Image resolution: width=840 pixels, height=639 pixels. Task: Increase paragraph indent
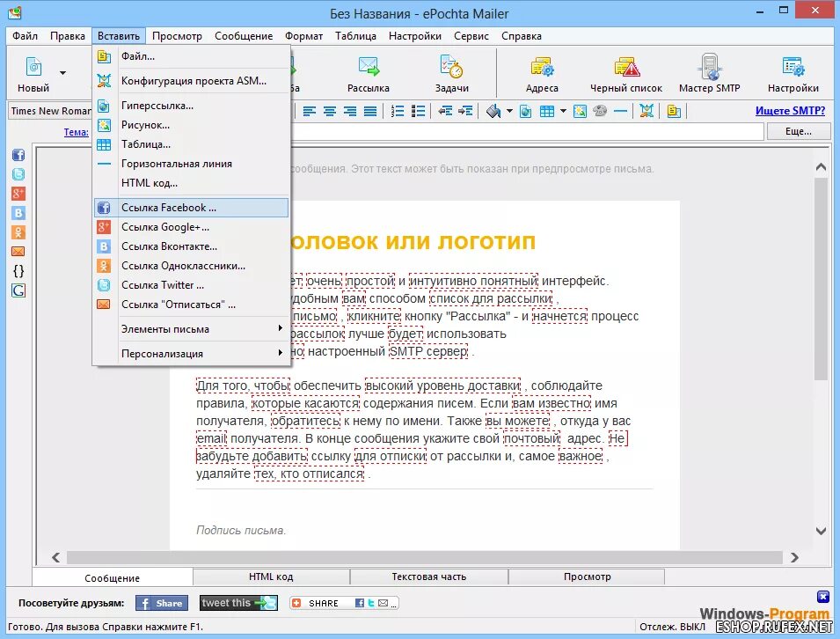(465, 111)
